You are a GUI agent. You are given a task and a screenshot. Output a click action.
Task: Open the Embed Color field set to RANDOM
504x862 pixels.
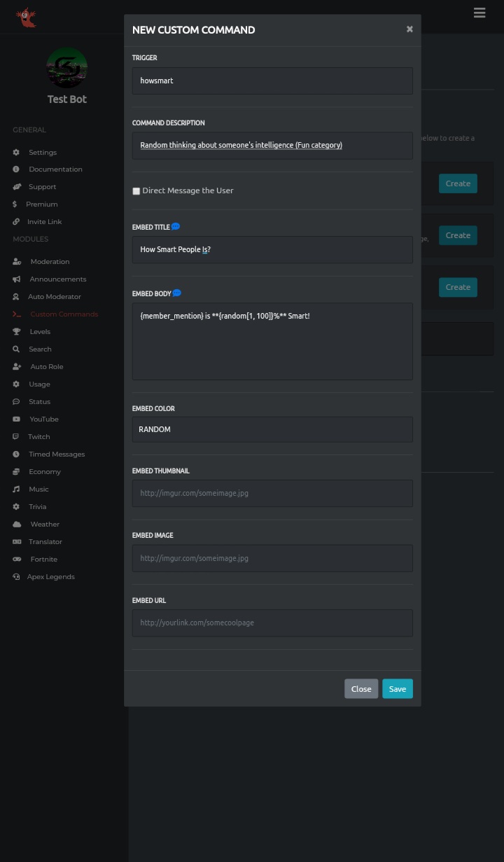tap(272, 429)
